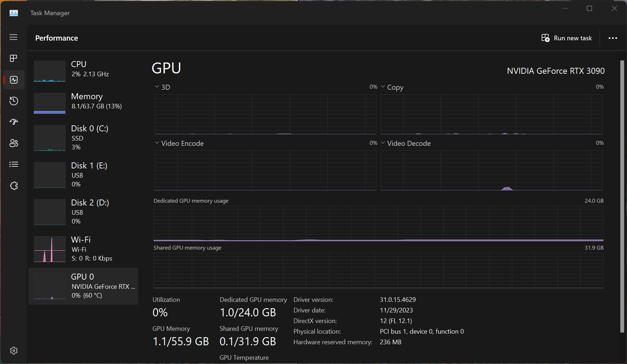This screenshot has height=364, width=627.
Task: Open the Users page icon
Action: pos(13,143)
